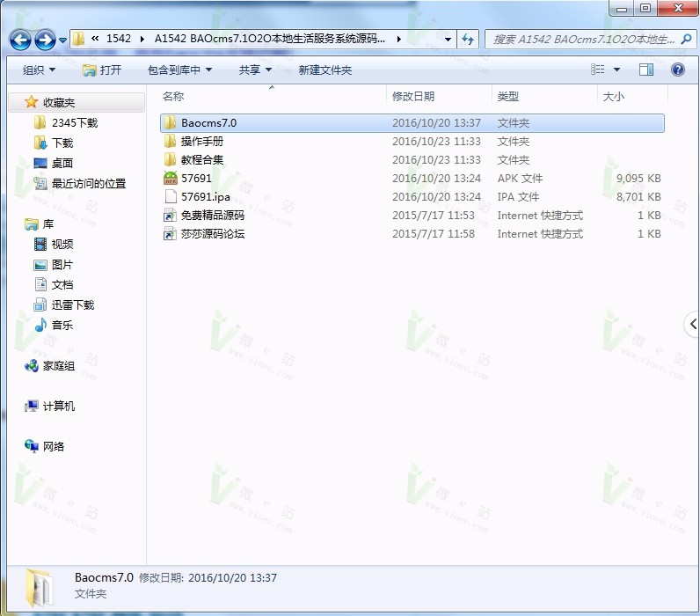The width and height of the screenshot is (700, 616).
Task: Click the collapse arrow tab at right edge
Action: tap(692, 324)
